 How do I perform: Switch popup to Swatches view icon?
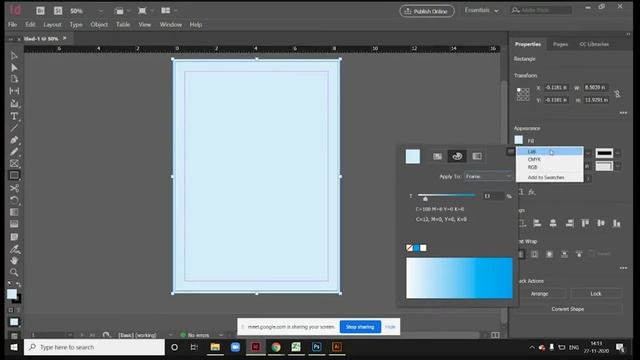[x=437, y=156]
